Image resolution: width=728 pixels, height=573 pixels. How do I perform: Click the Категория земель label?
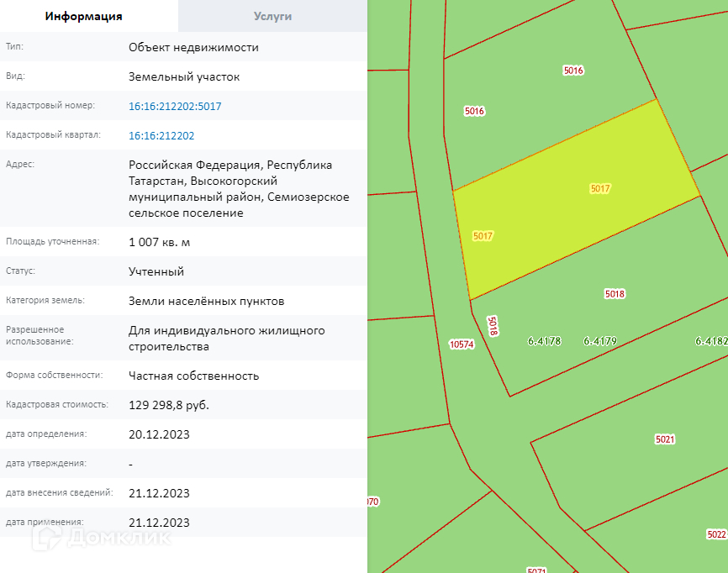(45, 300)
